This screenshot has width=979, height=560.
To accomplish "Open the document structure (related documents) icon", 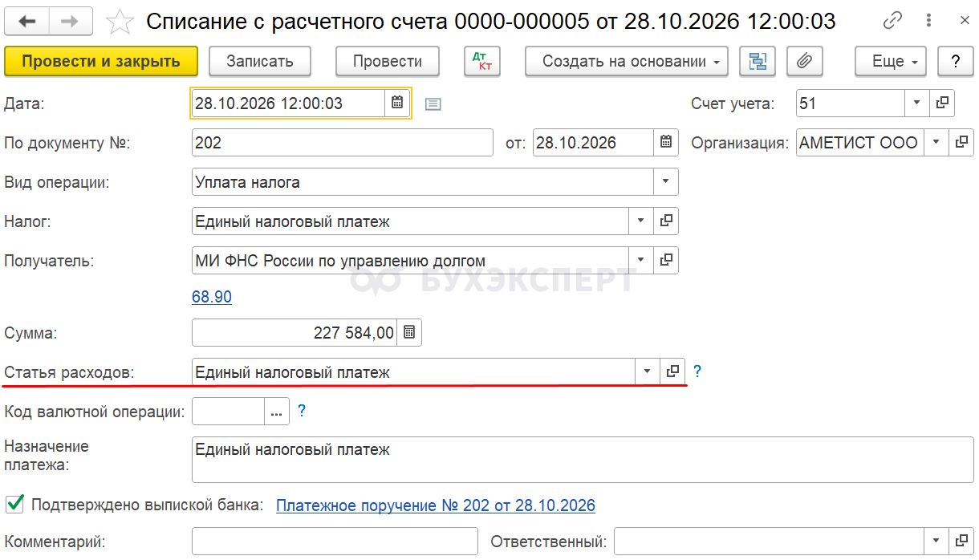I will pos(757,61).
